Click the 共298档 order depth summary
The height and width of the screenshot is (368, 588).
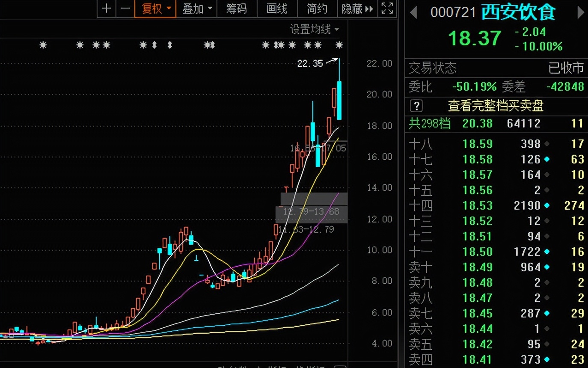[429, 124]
